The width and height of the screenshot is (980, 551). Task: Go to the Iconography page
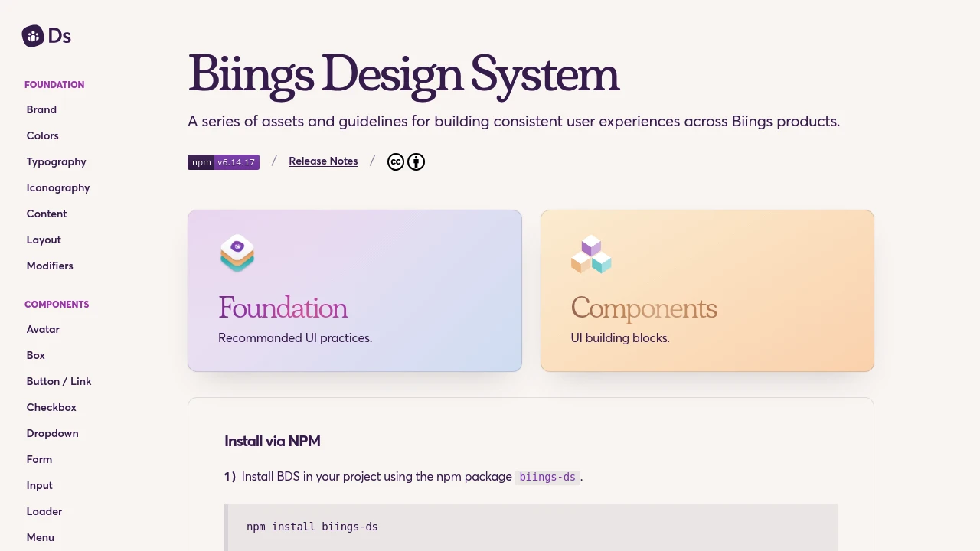coord(58,187)
